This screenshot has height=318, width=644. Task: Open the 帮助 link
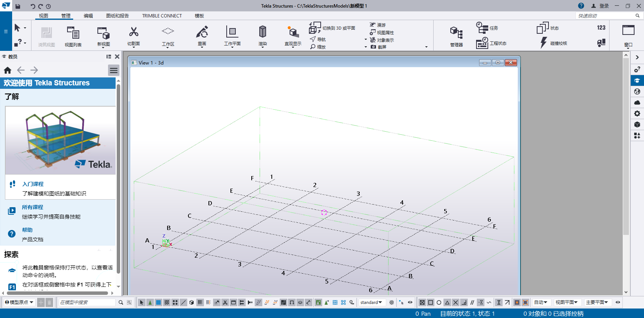tap(27, 230)
